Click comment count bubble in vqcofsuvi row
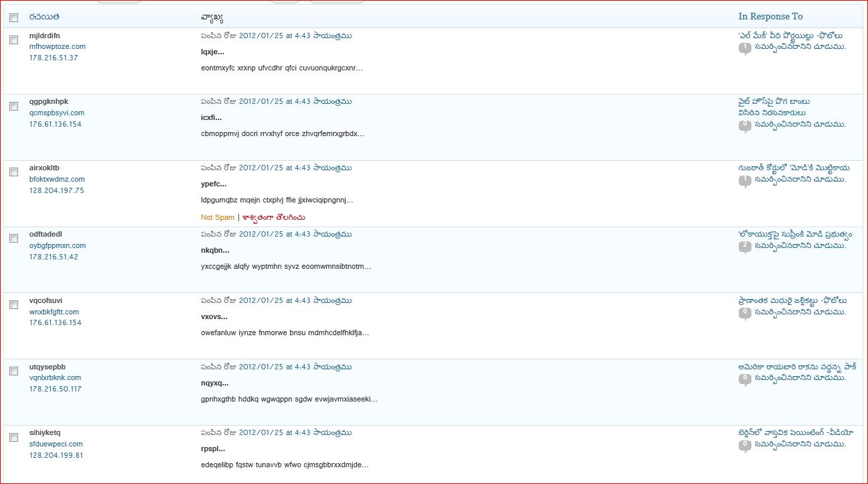Viewport: 868px width, 484px height. 744,313
